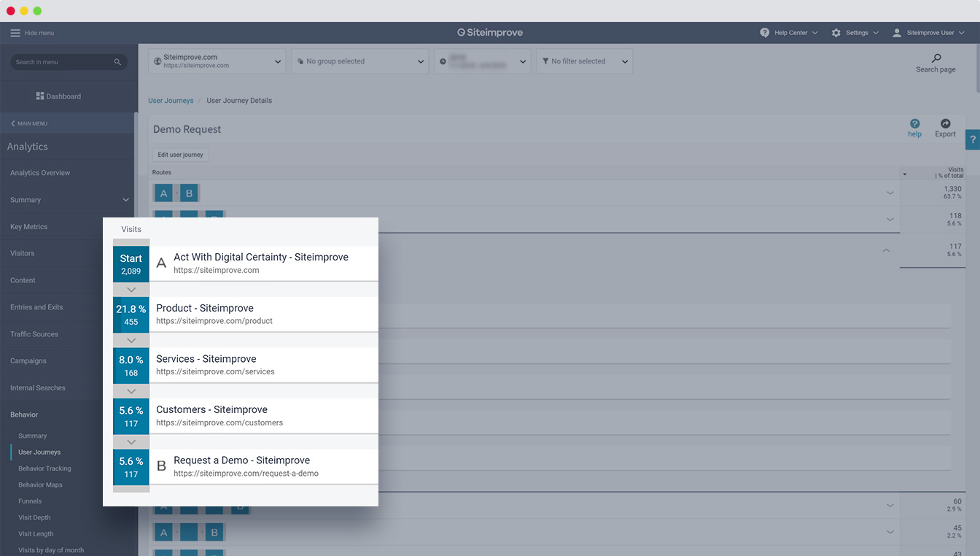Open Visitors menu item
The width and height of the screenshot is (980, 556).
[22, 253]
